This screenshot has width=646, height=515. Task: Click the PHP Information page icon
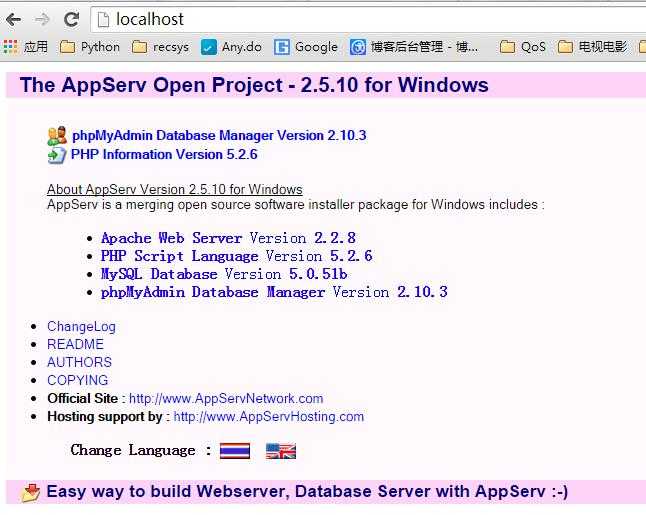57,155
